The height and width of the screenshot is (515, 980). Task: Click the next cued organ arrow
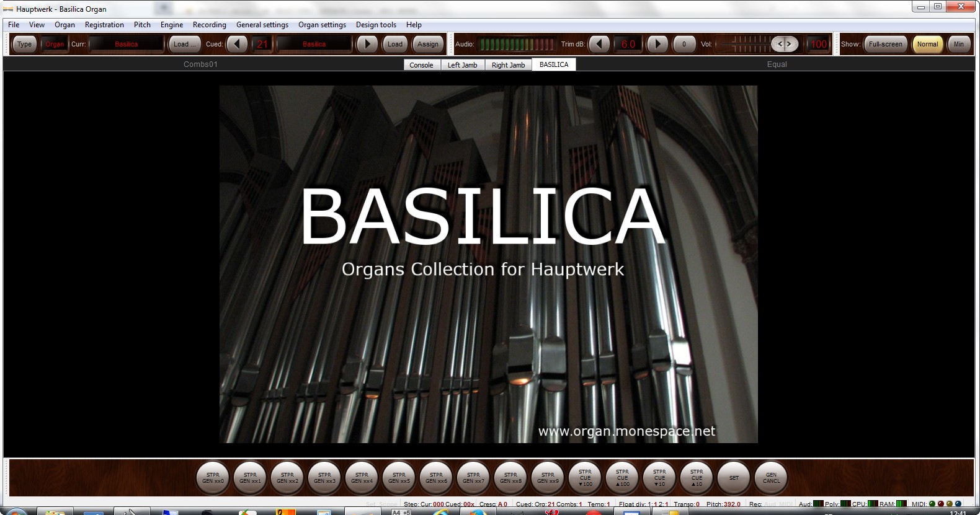click(x=367, y=44)
